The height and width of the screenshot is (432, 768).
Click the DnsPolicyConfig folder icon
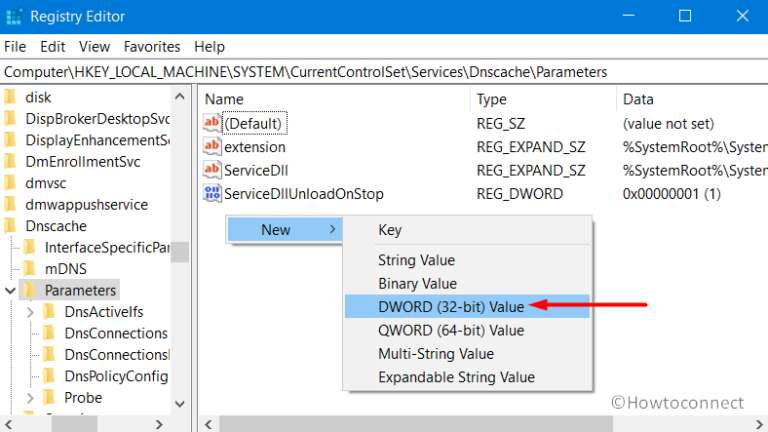click(x=49, y=376)
